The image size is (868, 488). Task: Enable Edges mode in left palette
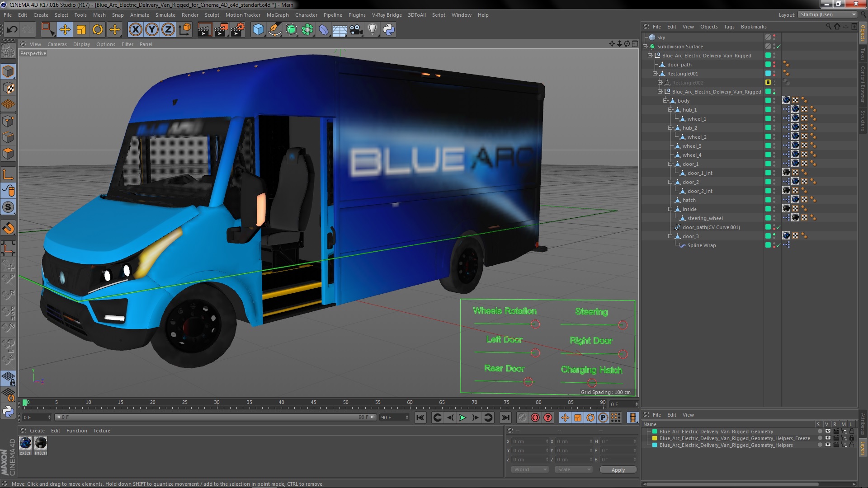8,137
